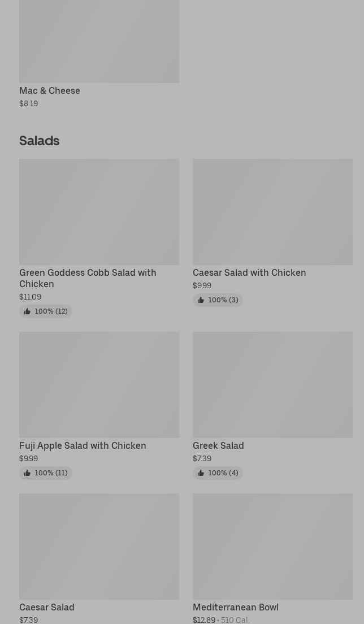Click thumbs-up icon under Caesar Salad with Chicken

click(x=201, y=300)
